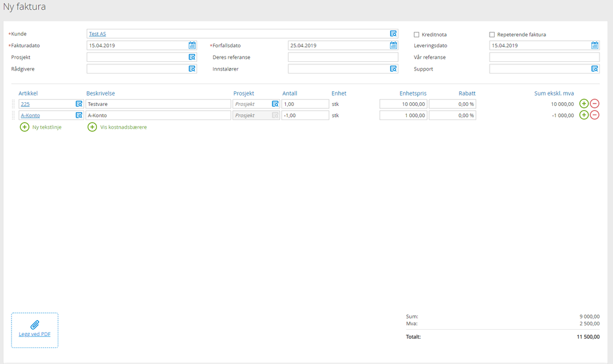This screenshot has height=364, width=613.
Task: Click Vis kostnadsbærere label
Action: (123, 127)
